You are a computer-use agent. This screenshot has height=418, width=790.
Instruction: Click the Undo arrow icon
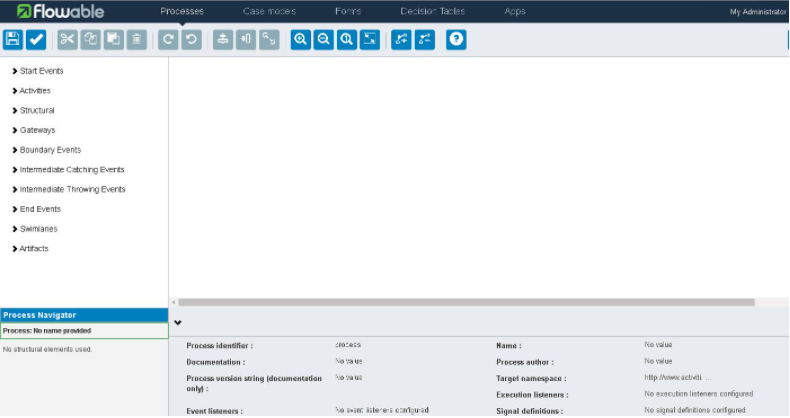(x=191, y=39)
